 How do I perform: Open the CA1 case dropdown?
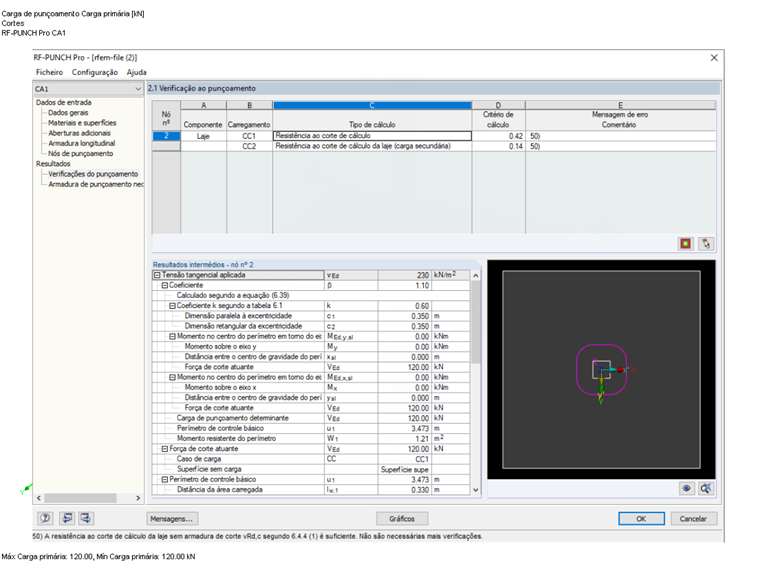[138, 89]
